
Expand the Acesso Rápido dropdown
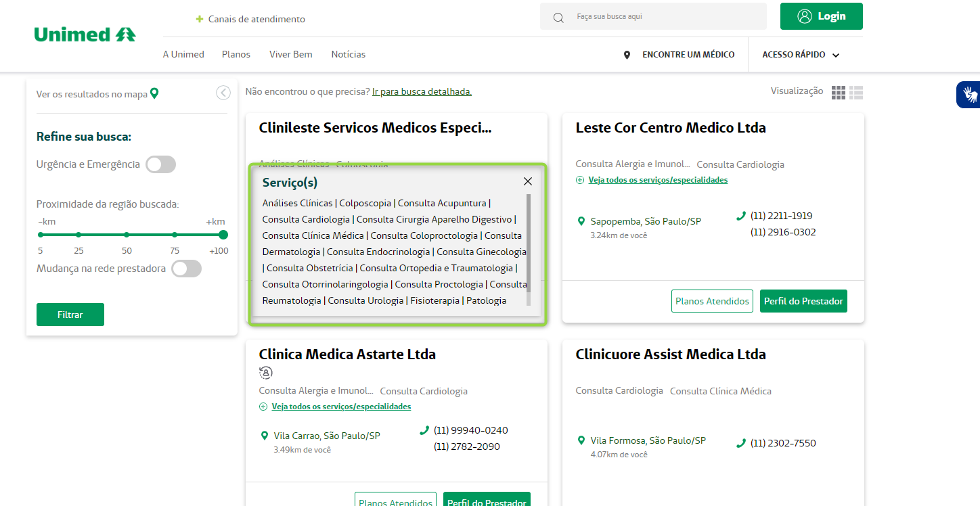coord(801,55)
